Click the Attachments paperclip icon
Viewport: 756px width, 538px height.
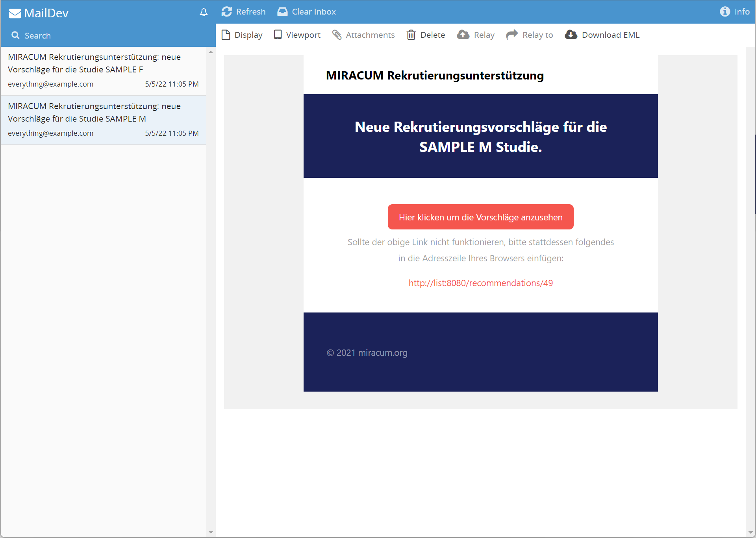[x=337, y=35]
